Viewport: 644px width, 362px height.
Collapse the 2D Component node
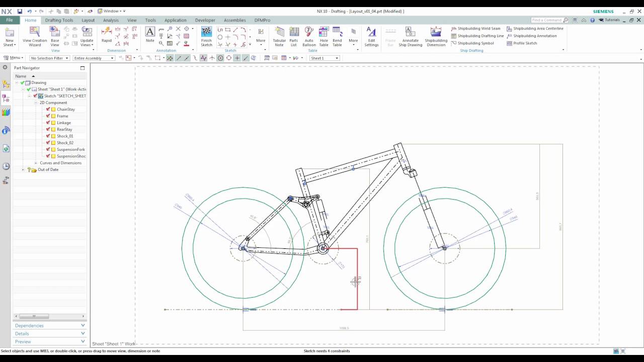[x=36, y=103]
